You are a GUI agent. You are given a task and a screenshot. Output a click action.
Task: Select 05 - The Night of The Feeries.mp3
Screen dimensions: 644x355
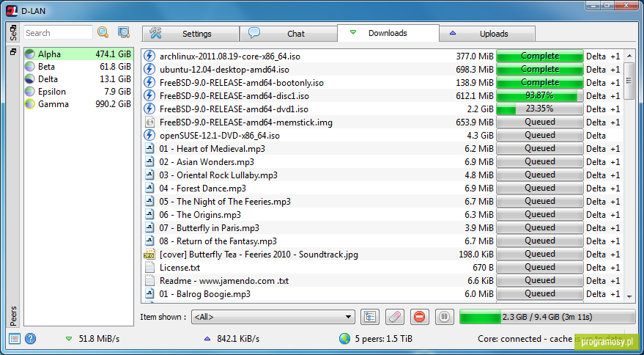382,201
